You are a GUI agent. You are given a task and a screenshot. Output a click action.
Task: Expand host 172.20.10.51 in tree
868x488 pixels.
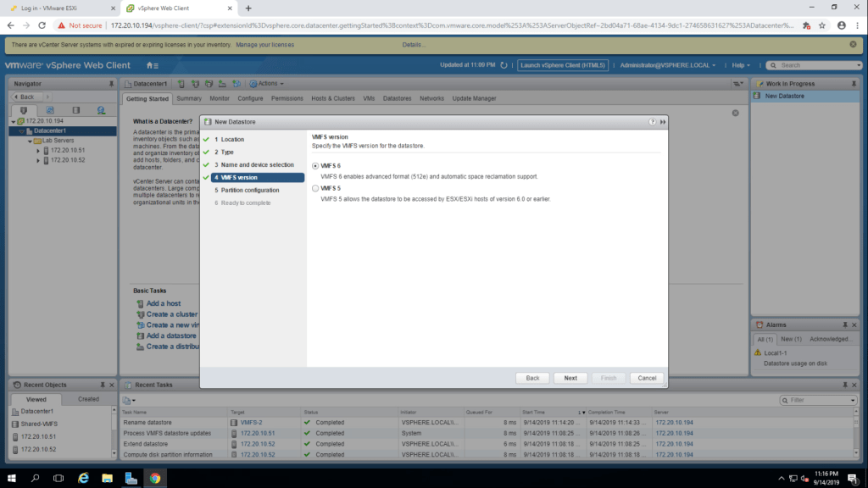tap(37, 150)
